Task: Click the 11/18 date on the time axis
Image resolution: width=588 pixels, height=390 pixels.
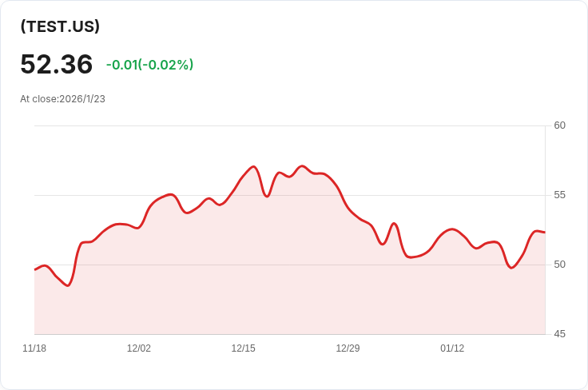Action: [x=34, y=348]
